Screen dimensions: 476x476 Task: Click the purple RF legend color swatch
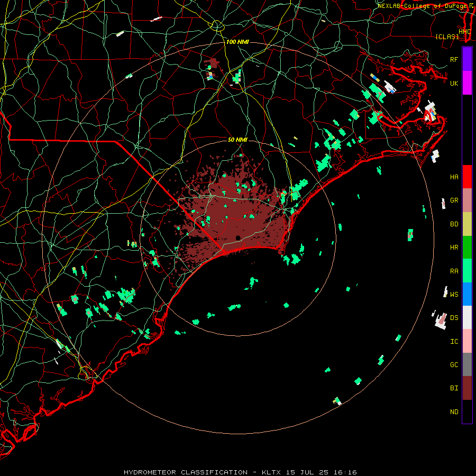point(467,59)
